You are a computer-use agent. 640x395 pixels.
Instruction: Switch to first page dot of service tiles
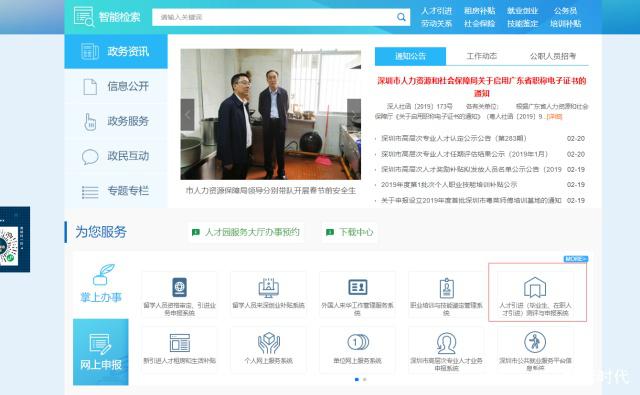point(357,379)
